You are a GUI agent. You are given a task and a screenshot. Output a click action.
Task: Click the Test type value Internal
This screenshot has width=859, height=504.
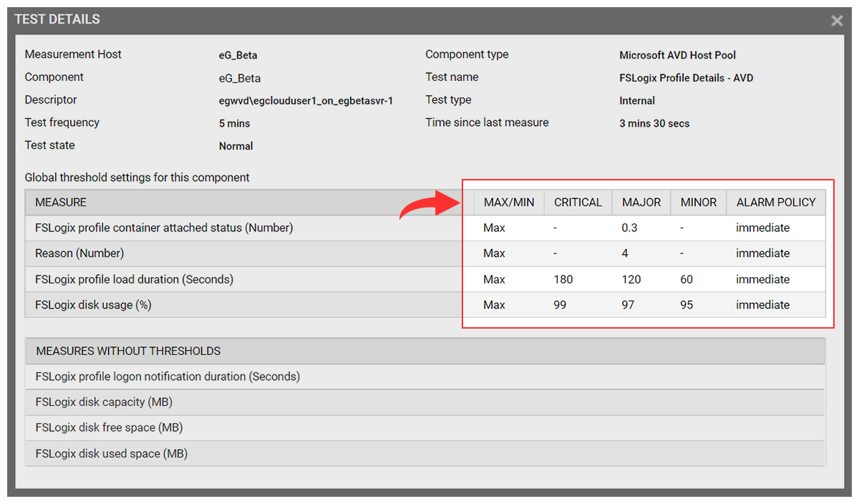click(x=637, y=101)
